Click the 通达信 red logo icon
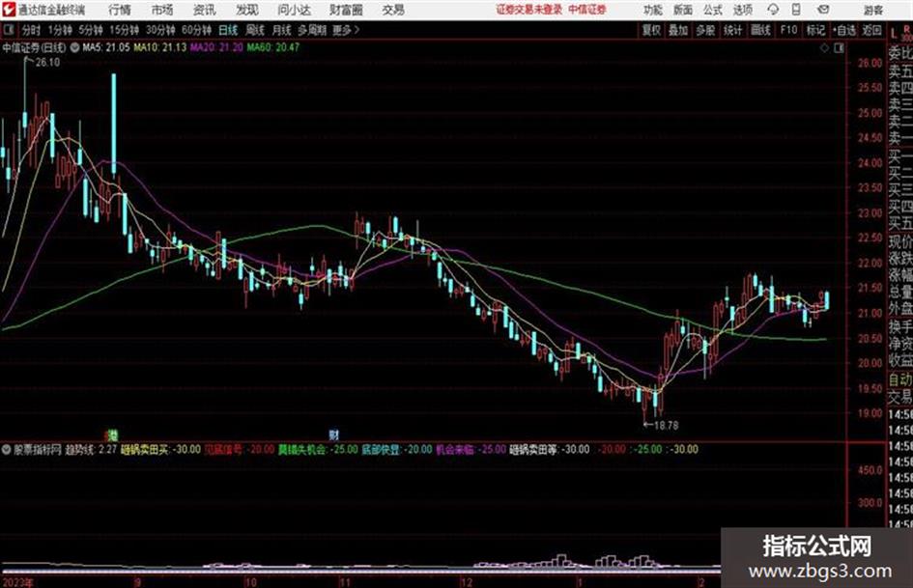This screenshot has width=913, height=588. tap(9, 10)
